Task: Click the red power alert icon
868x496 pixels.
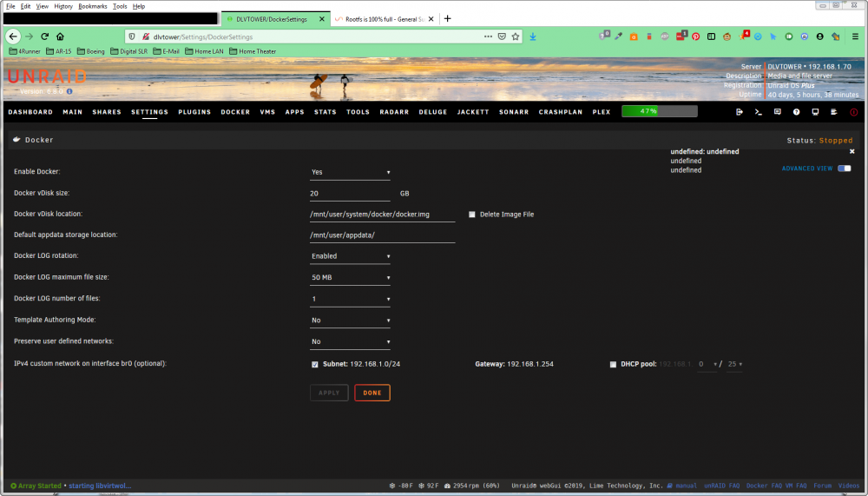Action: 853,112
